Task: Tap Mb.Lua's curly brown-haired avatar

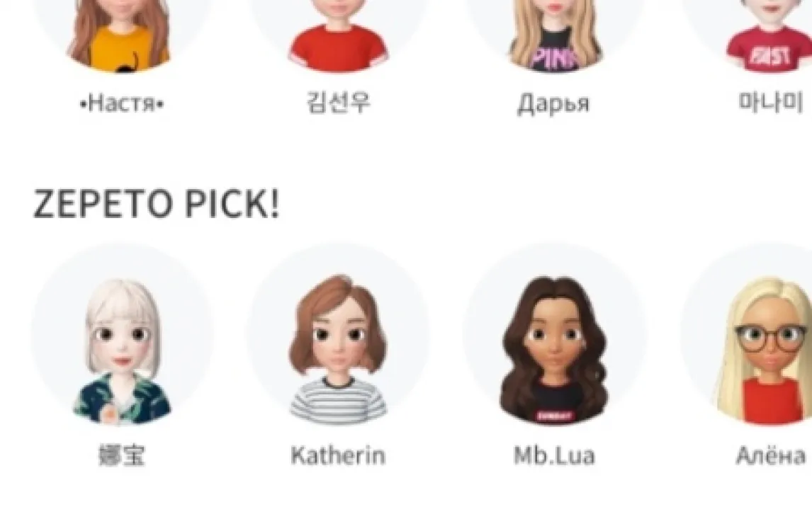Action: click(554, 334)
